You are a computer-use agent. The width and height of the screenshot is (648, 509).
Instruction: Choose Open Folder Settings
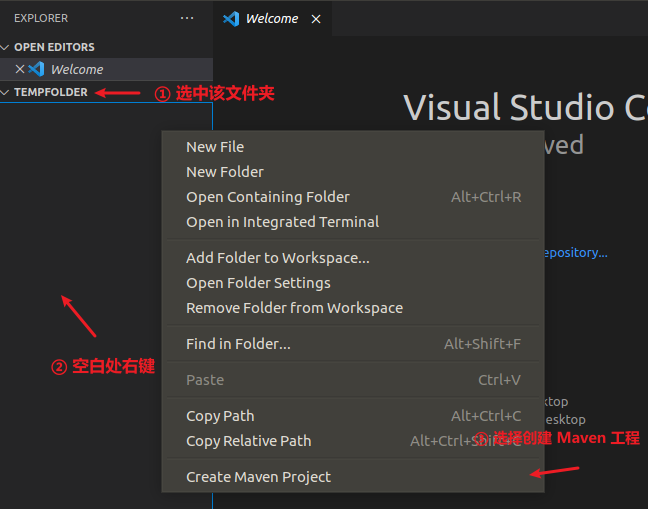pyautogui.click(x=353, y=283)
